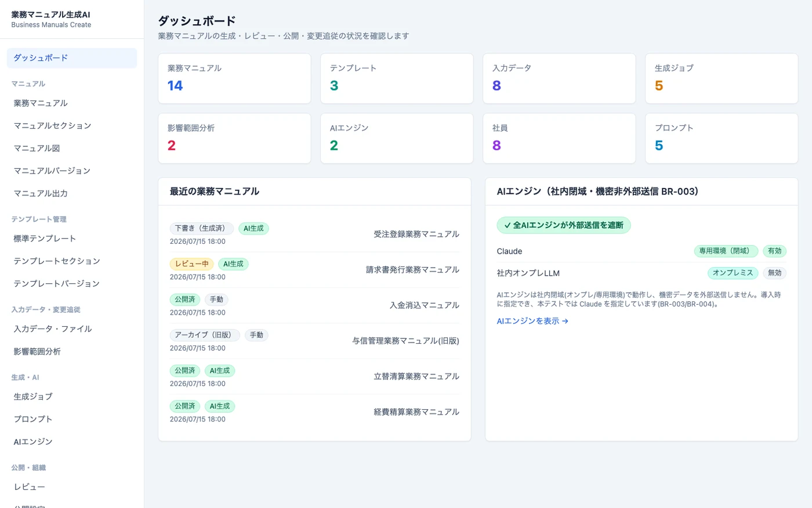Image resolution: width=812 pixels, height=508 pixels.
Task: Select テンプレートセクション menu item
Action: point(72,261)
